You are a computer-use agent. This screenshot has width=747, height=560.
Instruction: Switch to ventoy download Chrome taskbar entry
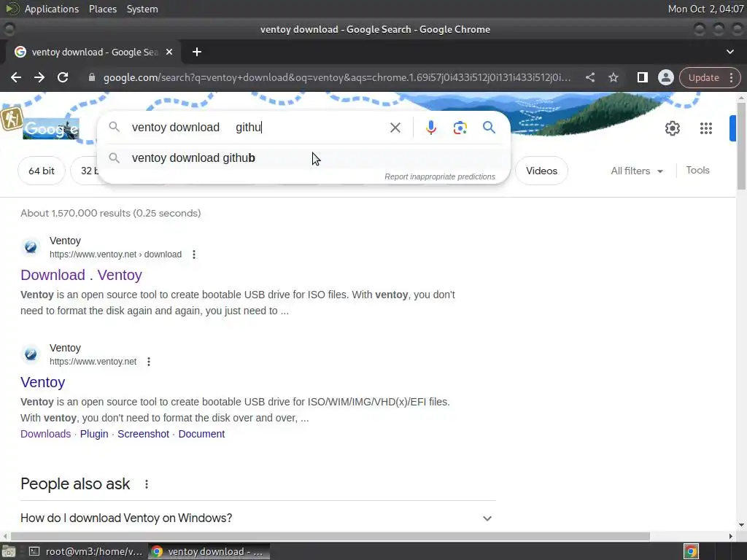coord(209,551)
